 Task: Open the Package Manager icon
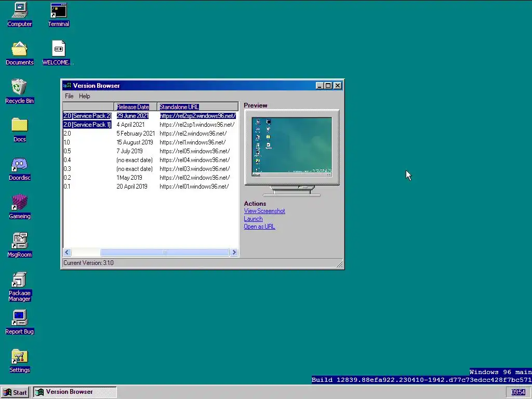[20, 286]
